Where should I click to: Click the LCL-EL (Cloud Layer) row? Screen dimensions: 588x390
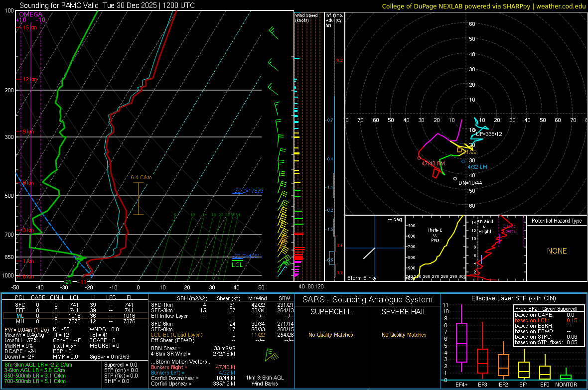coord(222,335)
